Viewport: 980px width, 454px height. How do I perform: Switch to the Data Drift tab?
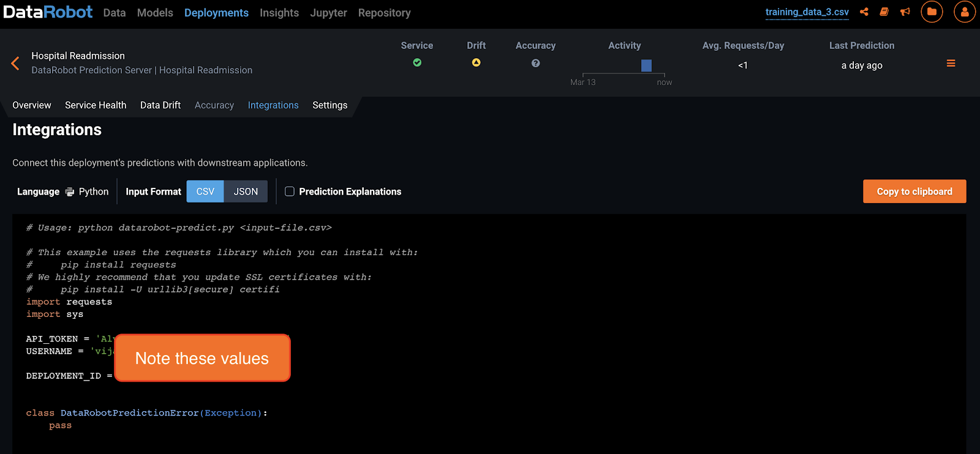coord(160,105)
